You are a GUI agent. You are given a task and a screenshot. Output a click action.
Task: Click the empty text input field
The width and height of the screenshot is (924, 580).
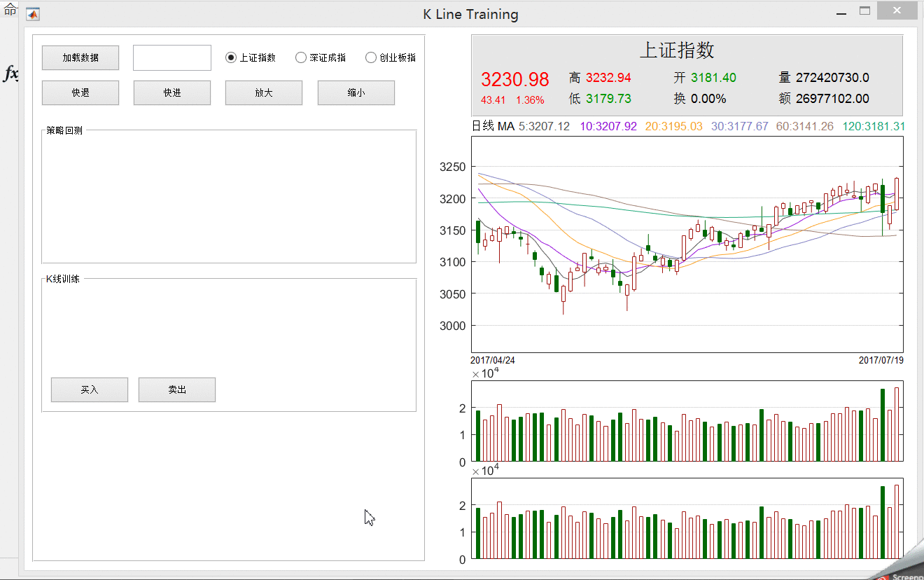172,57
